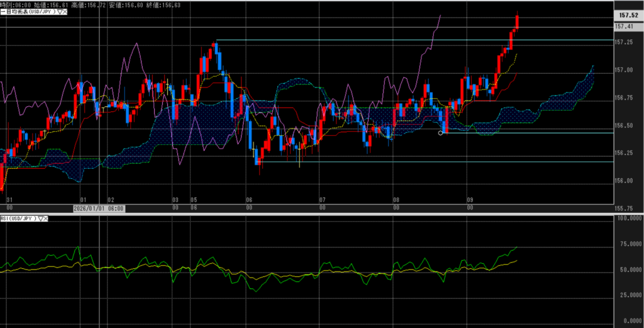Click the 2026/01/01 06:00 date cursor label
644x328 pixels.
[x=99, y=209]
